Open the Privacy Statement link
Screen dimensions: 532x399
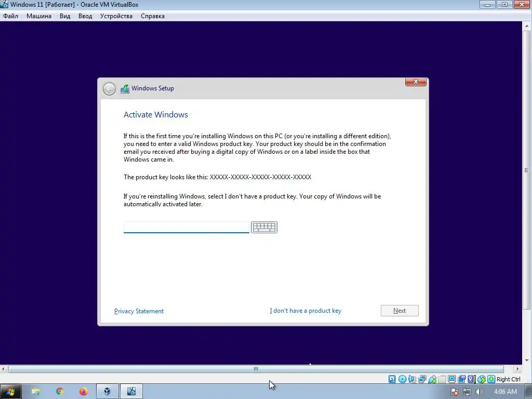point(139,311)
